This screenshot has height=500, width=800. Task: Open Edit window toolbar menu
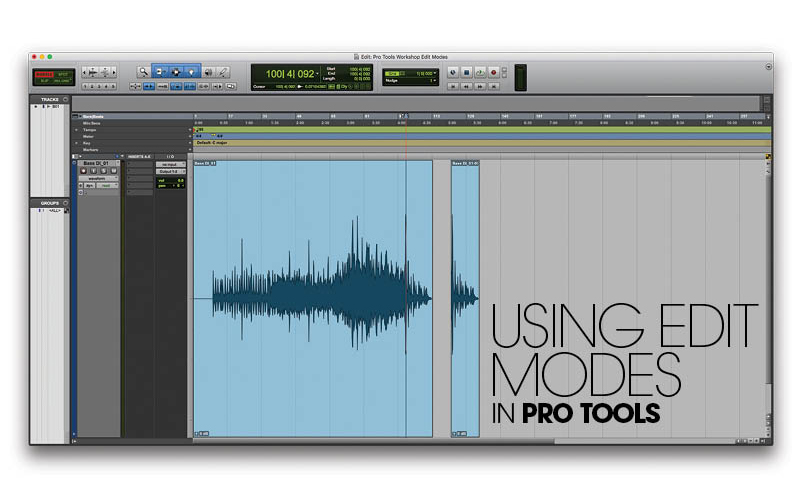768,67
